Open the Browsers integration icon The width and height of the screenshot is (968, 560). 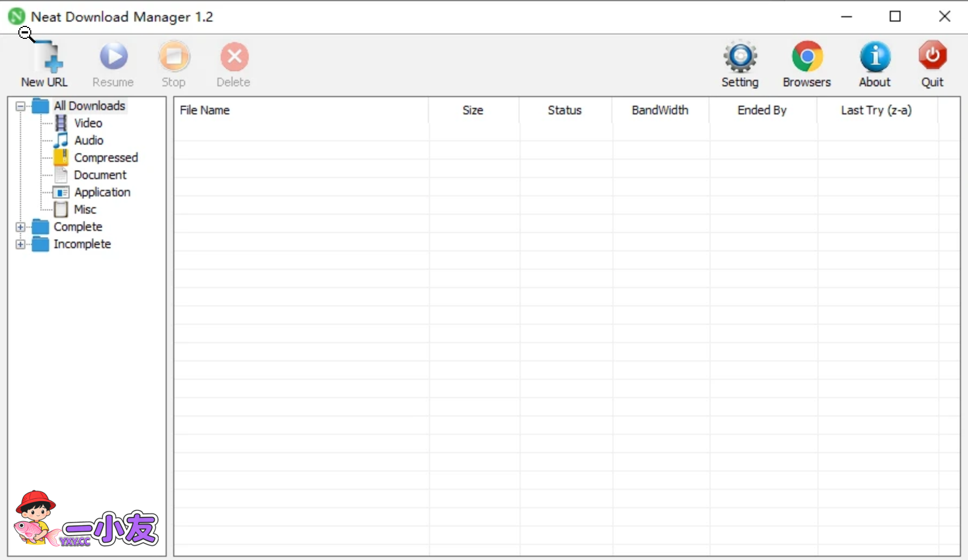click(807, 57)
